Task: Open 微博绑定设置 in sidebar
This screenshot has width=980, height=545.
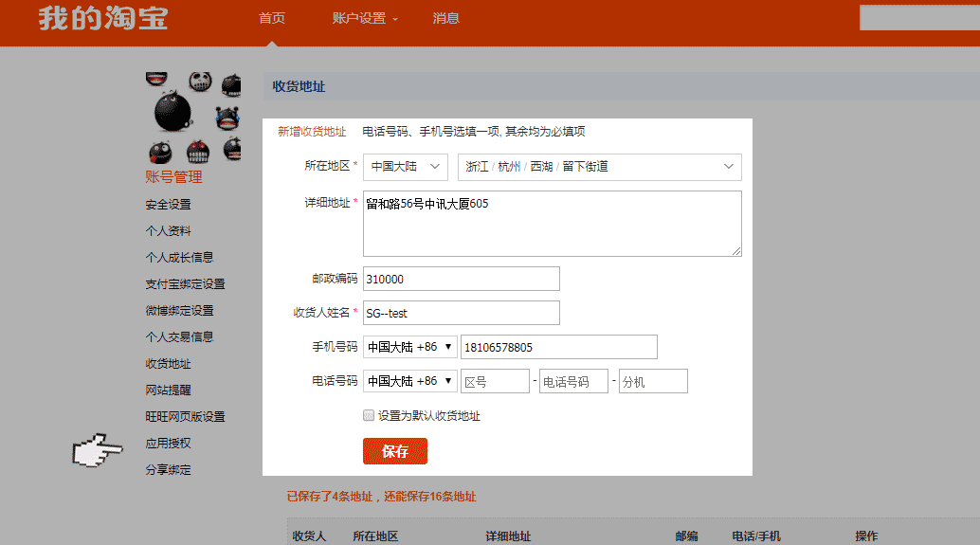Action: point(179,311)
